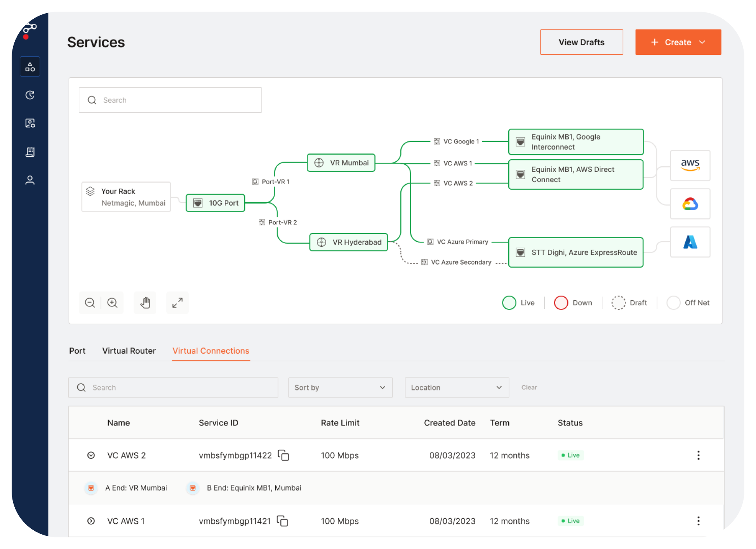Viewport: 756px width, 549px height.
Task: Click the Create button
Action: 678,42
